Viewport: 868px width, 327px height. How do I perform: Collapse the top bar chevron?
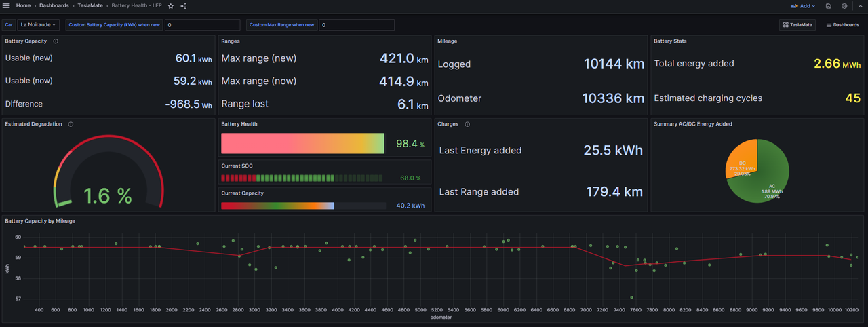pyautogui.click(x=860, y=5)
